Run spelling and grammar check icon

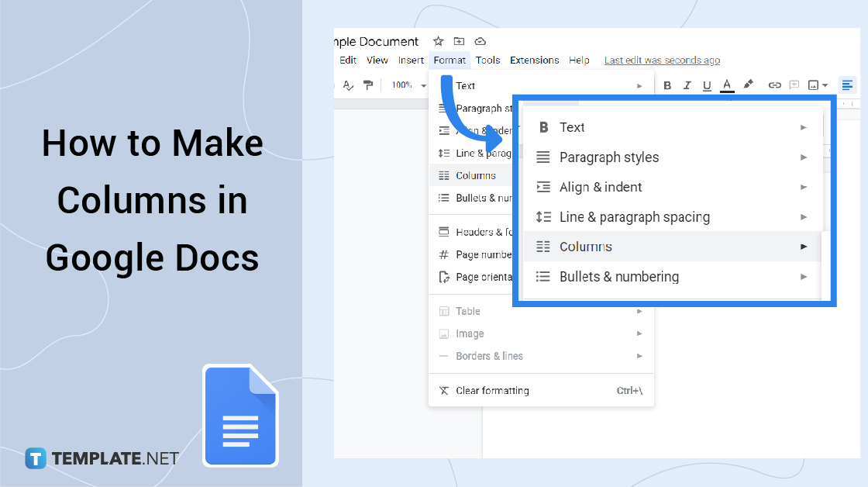348,85
